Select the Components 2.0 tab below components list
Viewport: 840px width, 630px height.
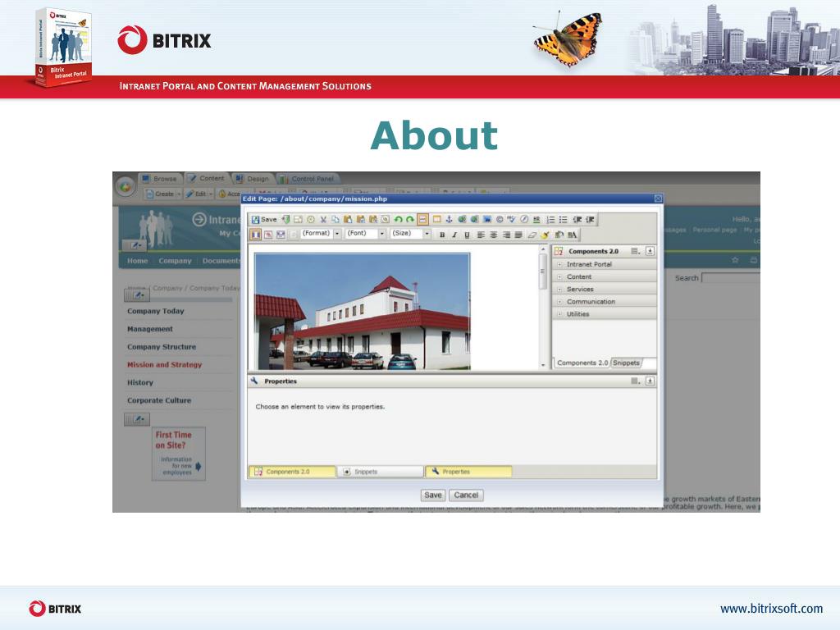[582, 363]
